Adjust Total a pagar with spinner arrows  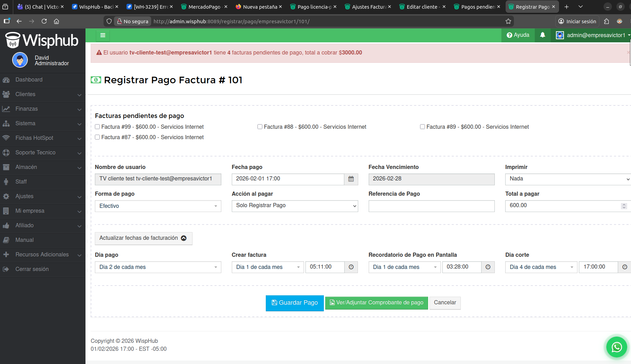[624, 206]
